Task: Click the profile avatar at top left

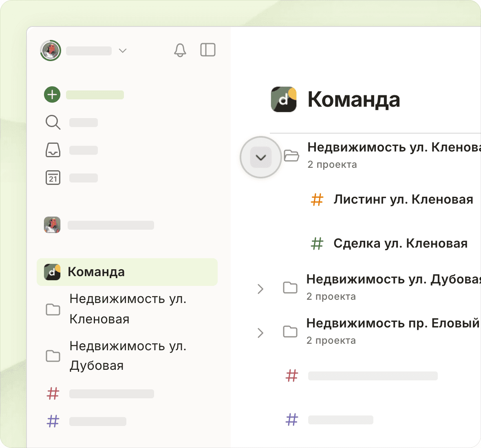Action: 51,51
